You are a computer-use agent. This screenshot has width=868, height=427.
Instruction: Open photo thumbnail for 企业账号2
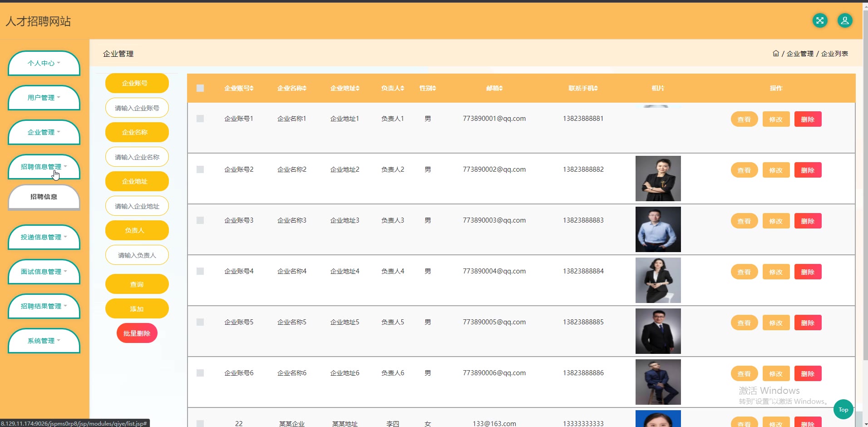(658, 179)
